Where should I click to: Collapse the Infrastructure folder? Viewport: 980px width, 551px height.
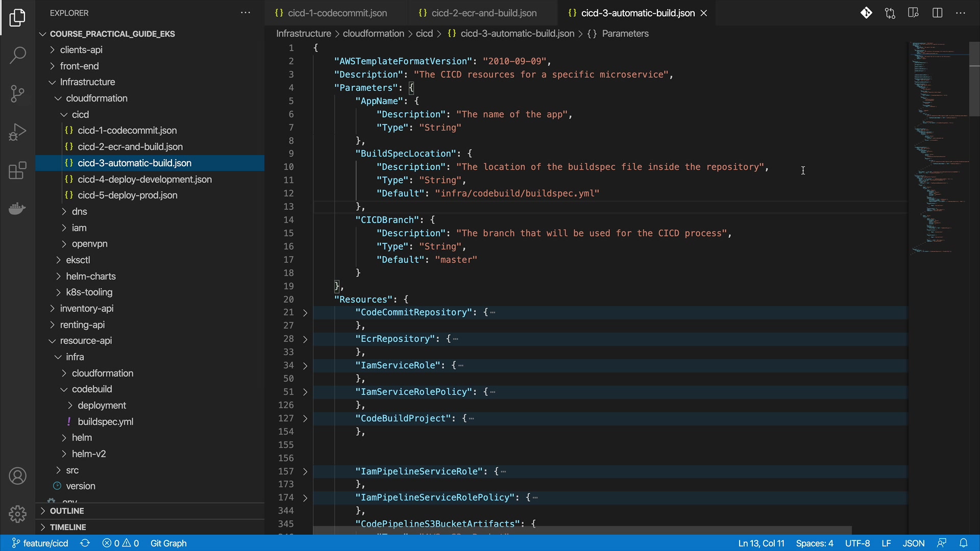pyautogui.click(x=87, y=82)
